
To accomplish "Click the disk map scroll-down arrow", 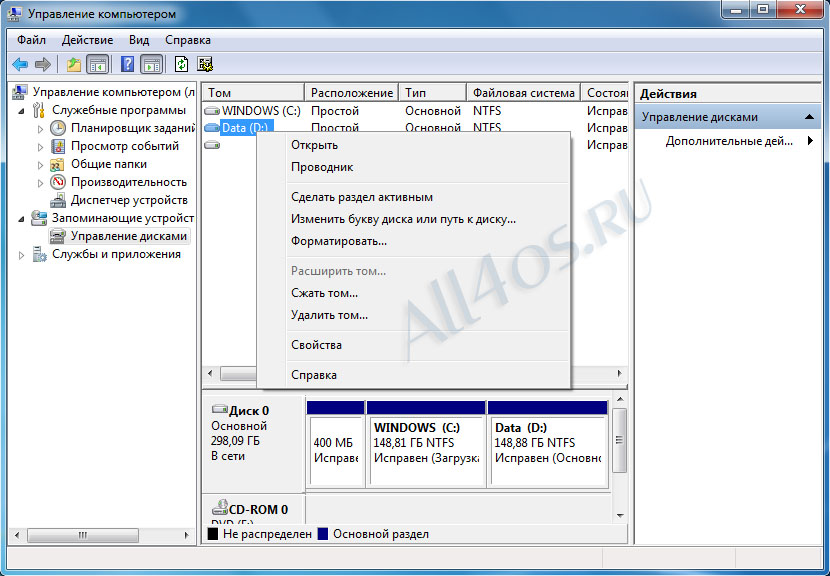I will click(620, 515).
